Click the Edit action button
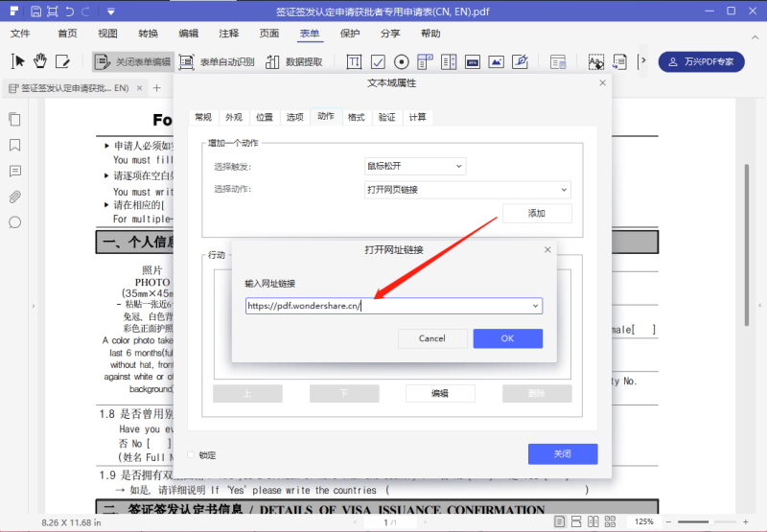 tap(440, 393)
